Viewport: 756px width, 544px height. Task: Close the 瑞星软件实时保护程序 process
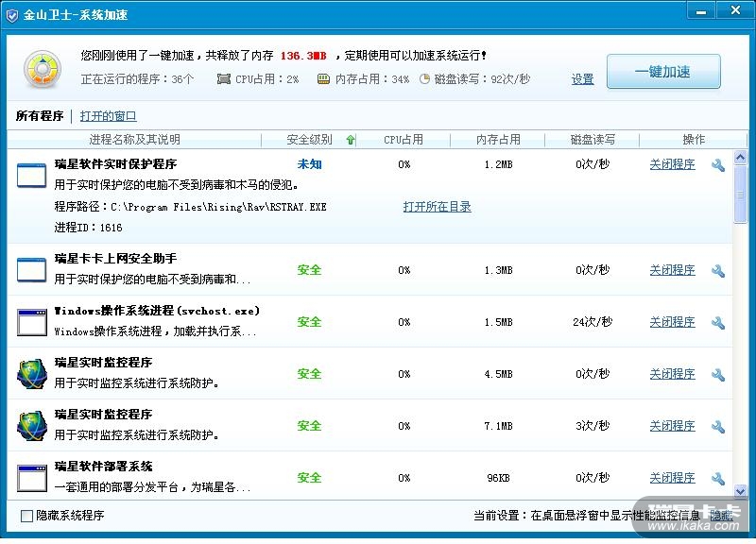pyautogui.click(x=672, y=164)
